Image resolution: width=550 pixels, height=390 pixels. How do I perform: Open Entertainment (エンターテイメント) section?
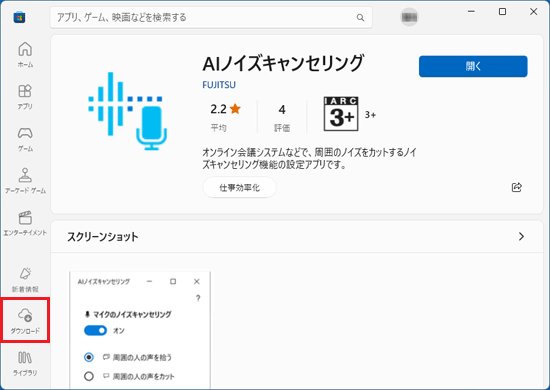(x=25, y=223)
